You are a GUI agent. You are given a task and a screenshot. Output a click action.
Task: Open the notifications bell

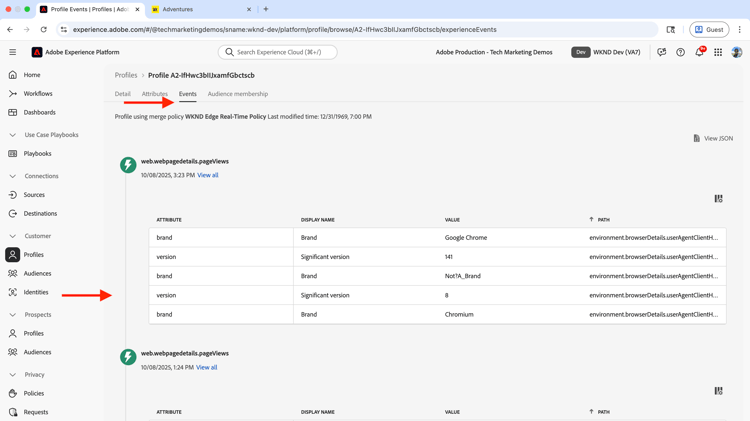point(699,52)
